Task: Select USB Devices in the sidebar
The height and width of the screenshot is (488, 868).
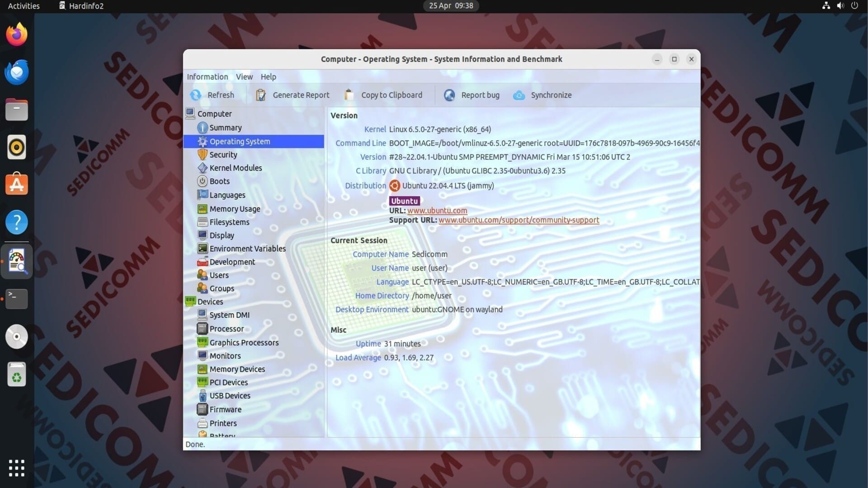Action: (230, 396)
